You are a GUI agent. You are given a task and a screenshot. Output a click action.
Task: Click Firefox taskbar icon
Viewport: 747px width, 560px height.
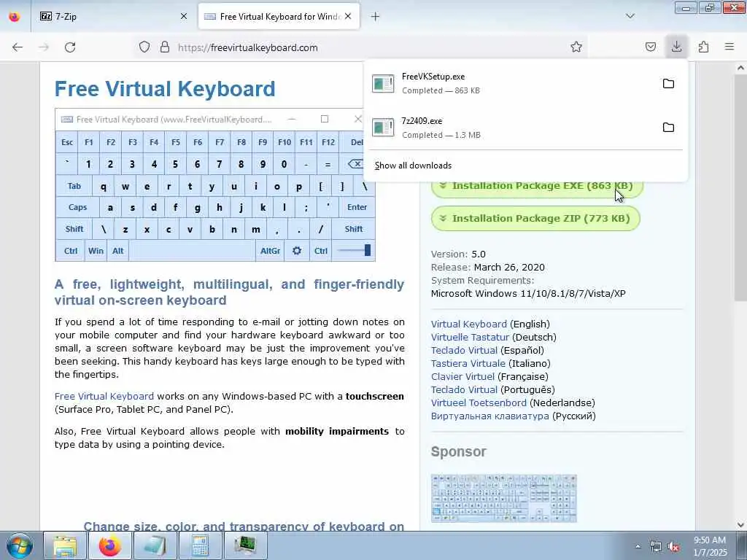tap(110, 545)
